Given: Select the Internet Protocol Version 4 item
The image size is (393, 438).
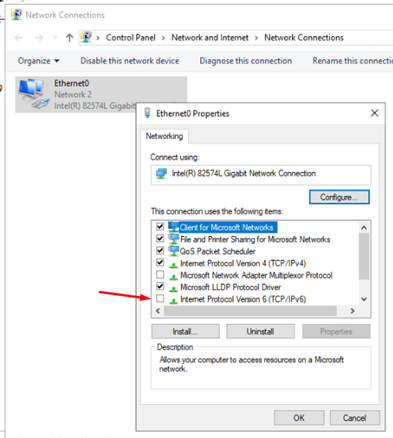Looking at the screenshot, I should click(243, 263).
